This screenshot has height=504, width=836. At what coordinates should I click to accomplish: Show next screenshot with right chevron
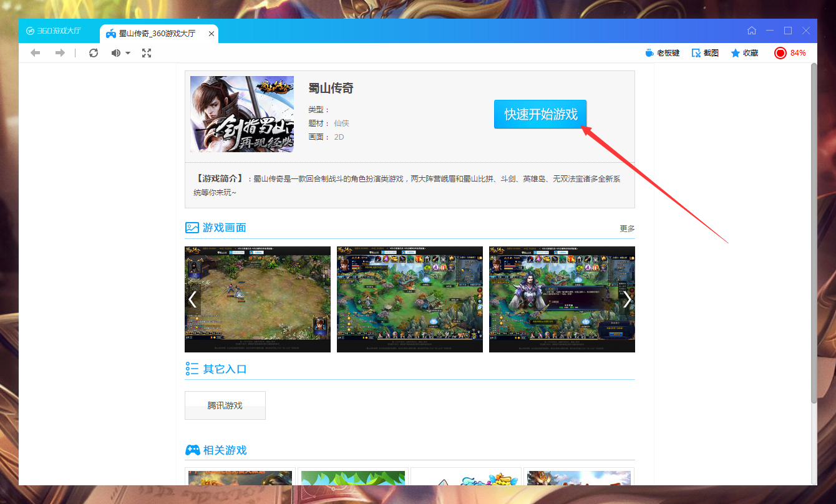tap(627, 299)
